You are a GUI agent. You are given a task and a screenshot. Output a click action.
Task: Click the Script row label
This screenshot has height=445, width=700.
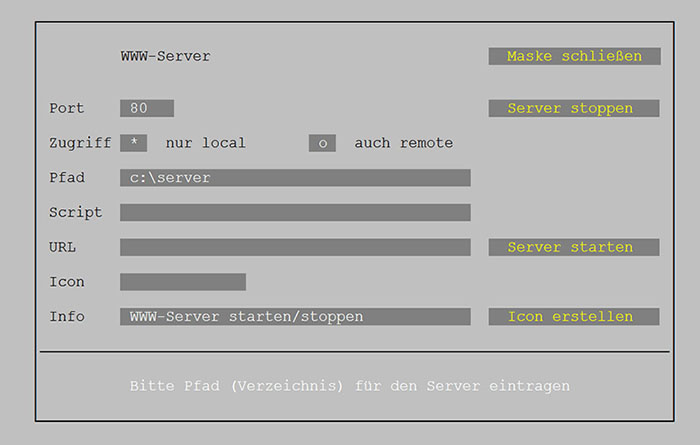pyautogui.click(x=76, y=212)
